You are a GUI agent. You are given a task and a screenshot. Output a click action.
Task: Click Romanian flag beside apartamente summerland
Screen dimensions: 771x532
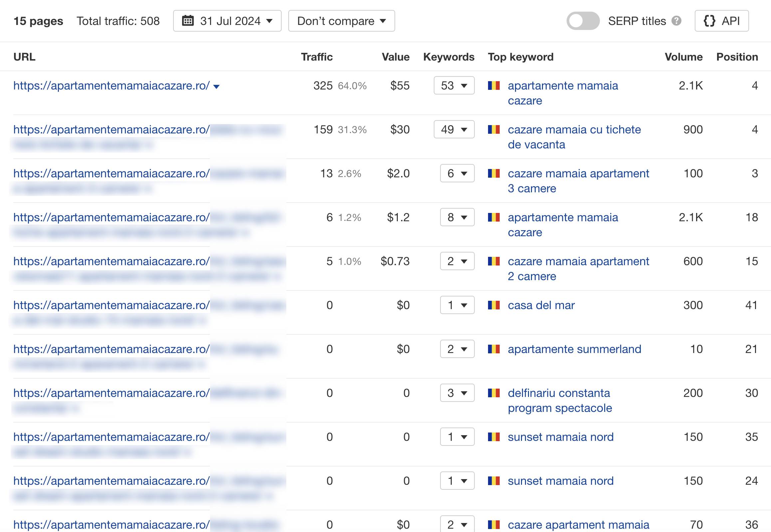coord(494,349)
